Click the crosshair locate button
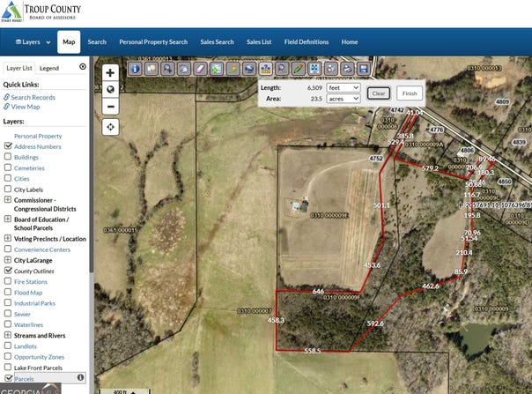The height and width of the screenshot is (394, 532). pyautogui.click(x=110, y=127)
